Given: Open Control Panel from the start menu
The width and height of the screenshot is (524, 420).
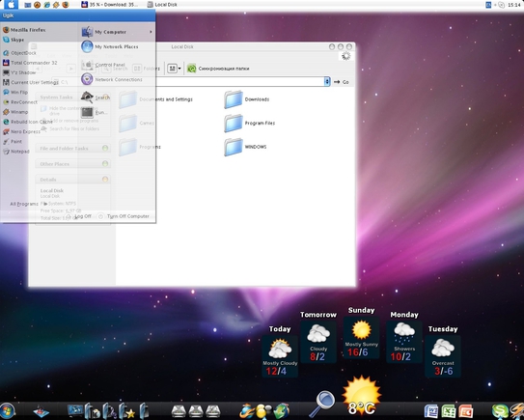Looking at the screenshot, I should click(103, 65).
